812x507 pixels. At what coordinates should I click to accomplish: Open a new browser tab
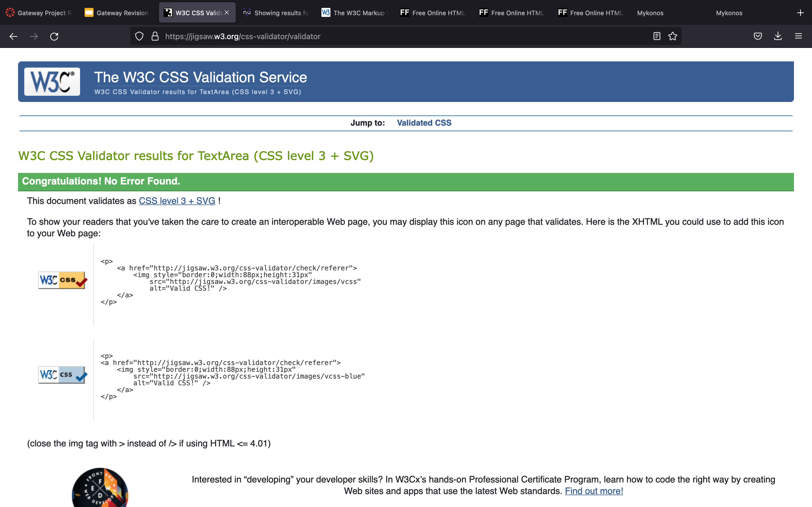800,13
